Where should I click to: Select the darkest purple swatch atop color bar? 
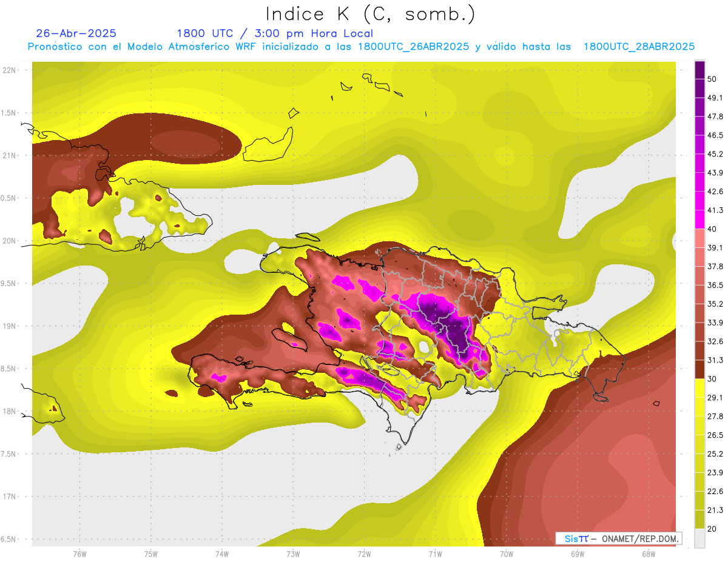click(699, 71)
